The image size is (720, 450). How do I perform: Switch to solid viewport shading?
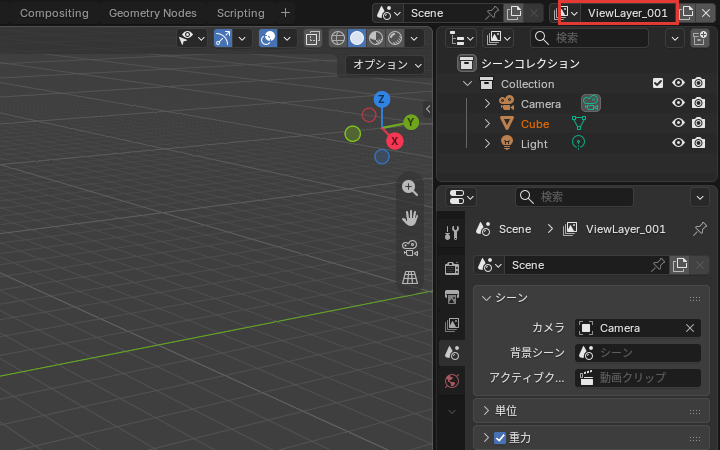[357, 38]
